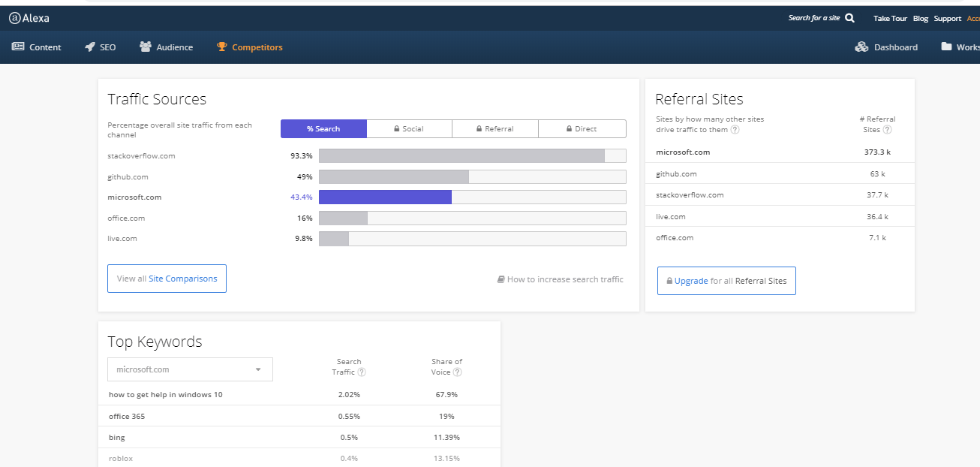Open the Audience menu
This screenshot has height=467, width=980.
166,47
